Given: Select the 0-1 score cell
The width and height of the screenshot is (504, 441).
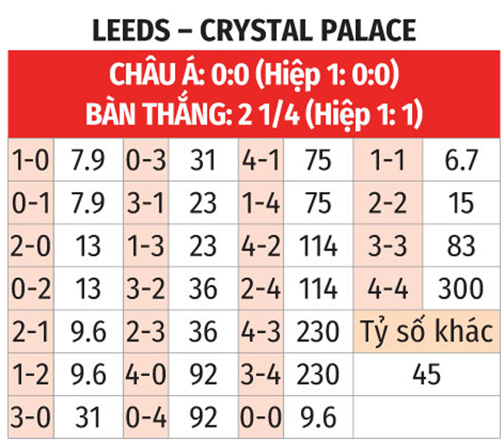Looking at the screenshot, I should coord(30,202).
